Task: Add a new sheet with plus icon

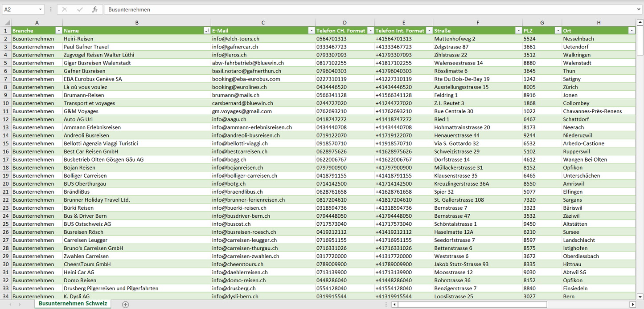Action: click(126, 305)
